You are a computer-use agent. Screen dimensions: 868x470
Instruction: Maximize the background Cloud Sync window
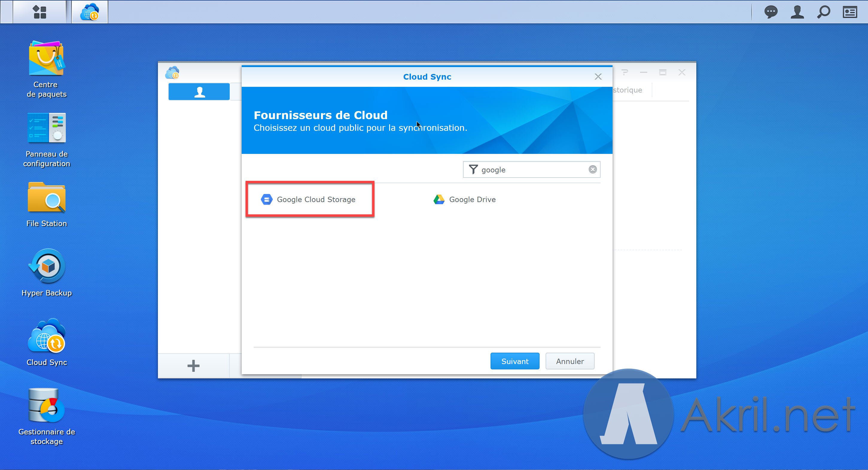click(663, 72)
